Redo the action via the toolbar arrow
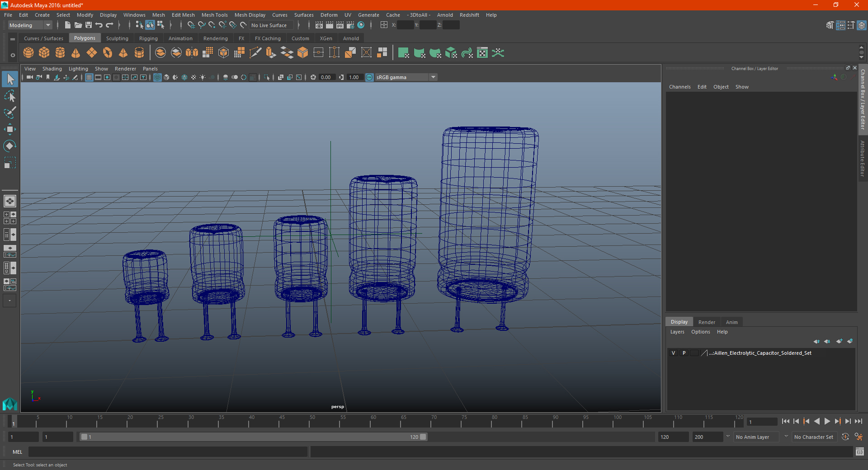This screenshot has height=470, width=868. 109,25
